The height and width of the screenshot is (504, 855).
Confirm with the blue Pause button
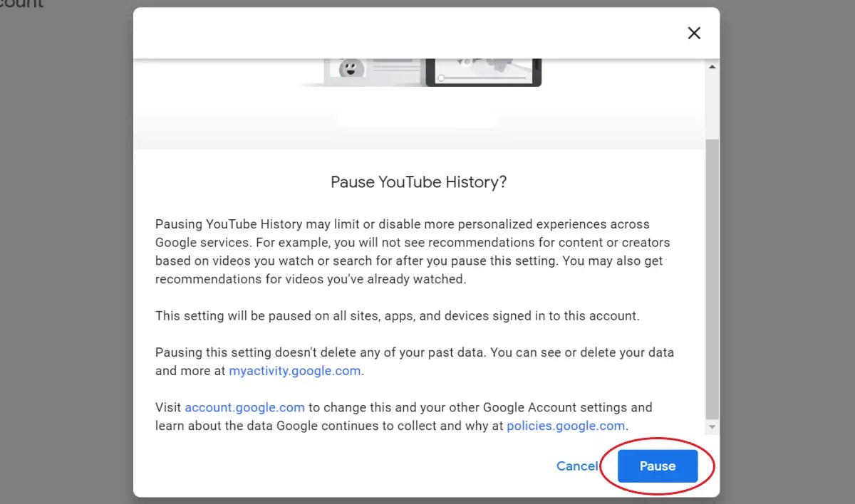[x=658, y=466]
